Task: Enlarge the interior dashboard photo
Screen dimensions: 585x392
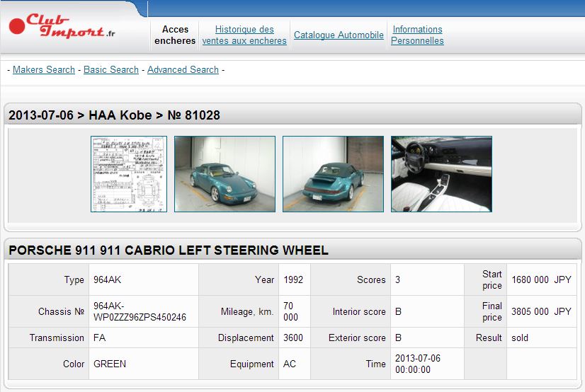Action: pyautogui.click(x=441, y=174)
